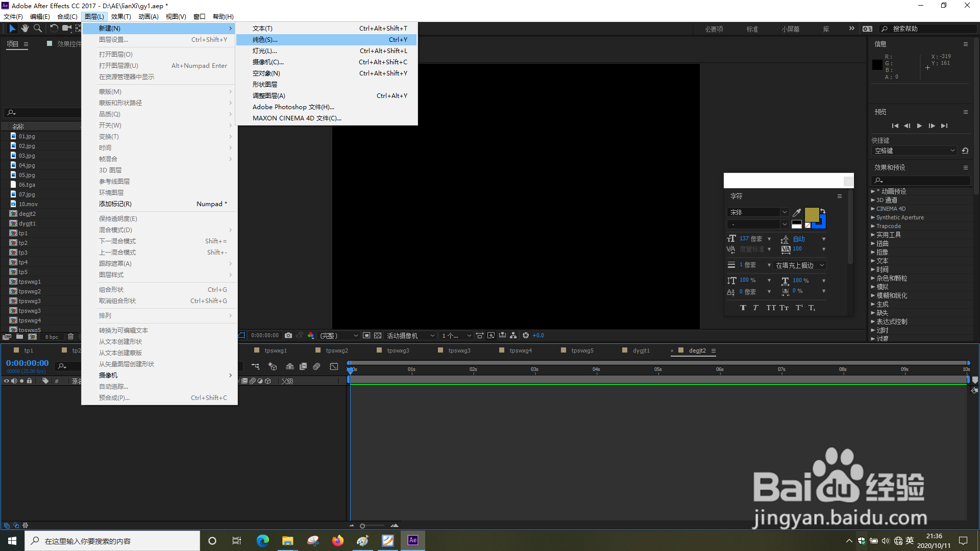Choose 空对象(N) from the submenu
Viewport: 980px width, 551px height.
[266, 73]
